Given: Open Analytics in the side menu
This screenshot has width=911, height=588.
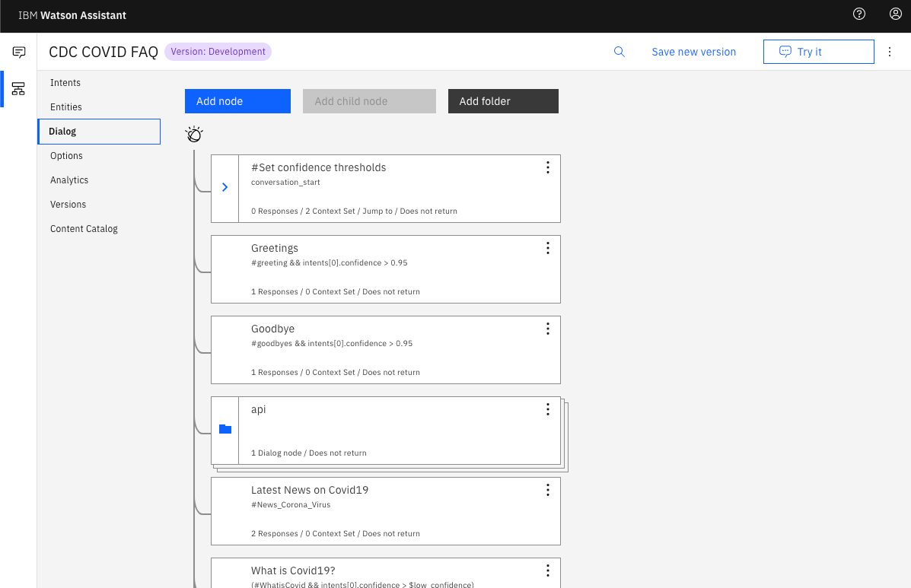Looking at the screenshot, I should coord(69,180).
